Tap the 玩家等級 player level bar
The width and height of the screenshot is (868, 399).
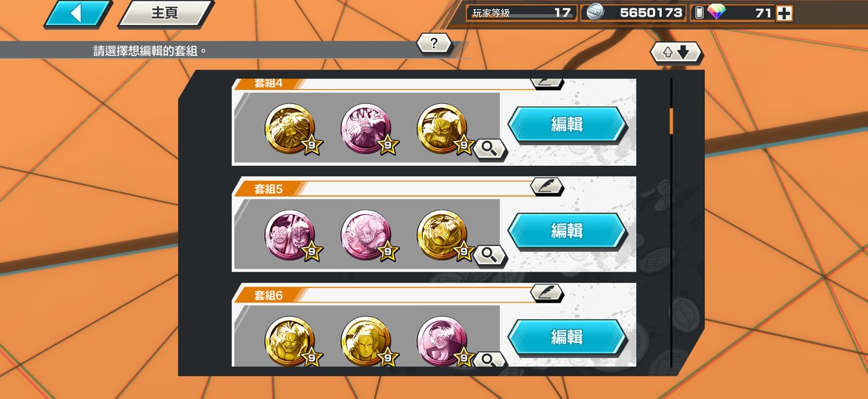tap(522, 13)
